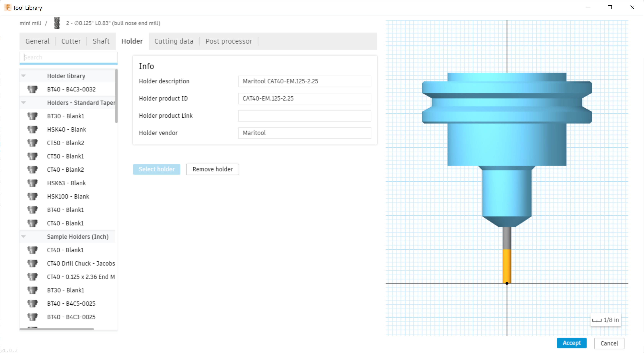Select the BT40 - B4C5-0025 holder icon

pos(33,303)
